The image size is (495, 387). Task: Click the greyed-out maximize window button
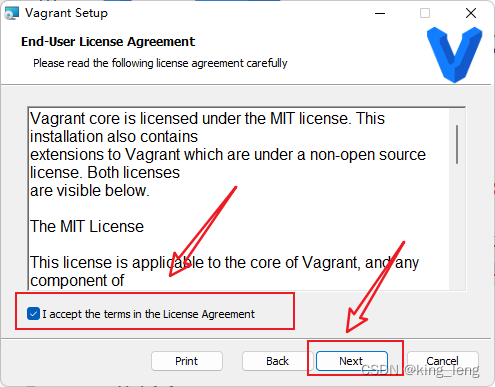tap(425, 14)
